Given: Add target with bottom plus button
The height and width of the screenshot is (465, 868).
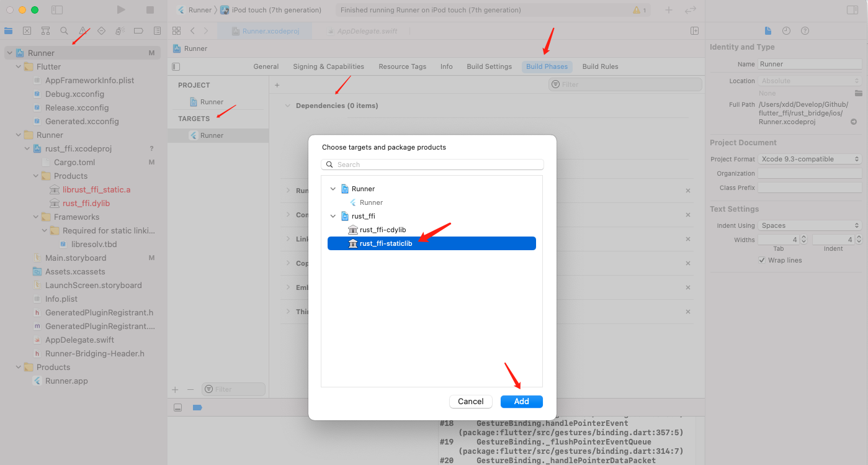Looking at the screenshot, I should point(175,389).
